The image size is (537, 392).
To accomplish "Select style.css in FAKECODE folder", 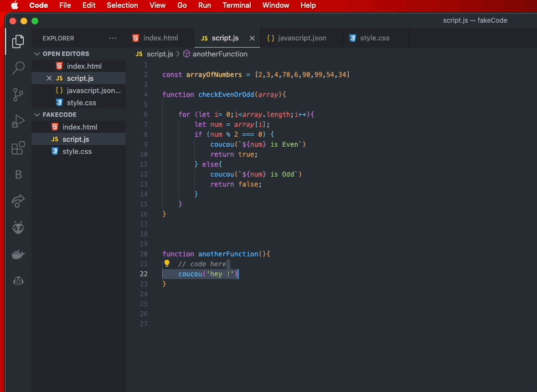I will (x=77, y=151).
